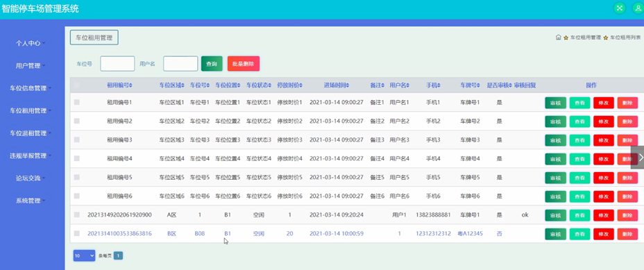Click 审核 button for 租用编号1 row
The width and height of the screenshot is (644, 270).
click(555, 103)
